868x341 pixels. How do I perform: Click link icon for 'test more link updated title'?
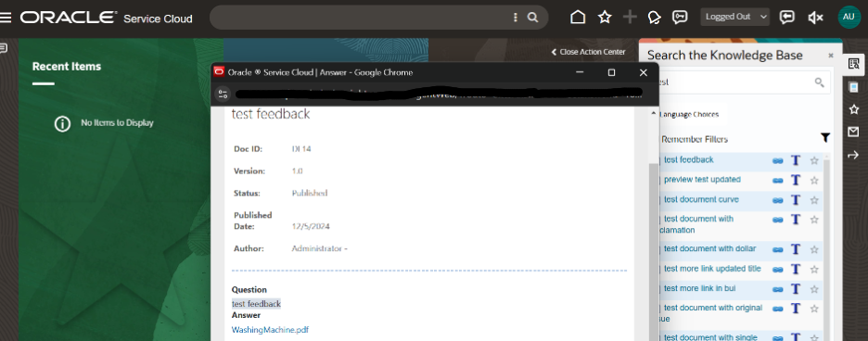(778, 270)
